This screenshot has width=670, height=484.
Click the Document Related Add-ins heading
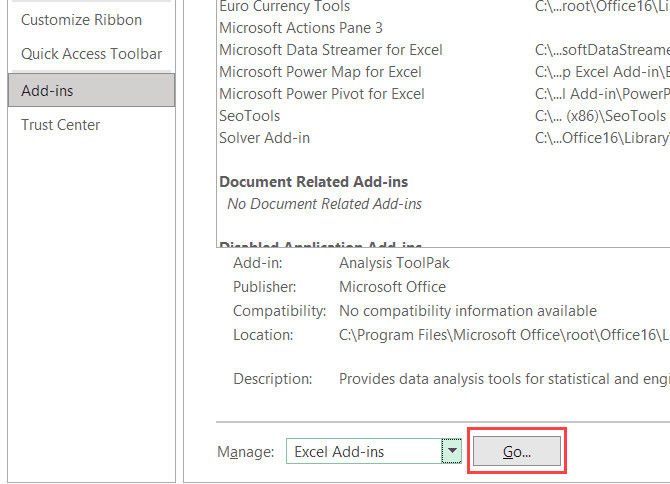click(313, 182)
